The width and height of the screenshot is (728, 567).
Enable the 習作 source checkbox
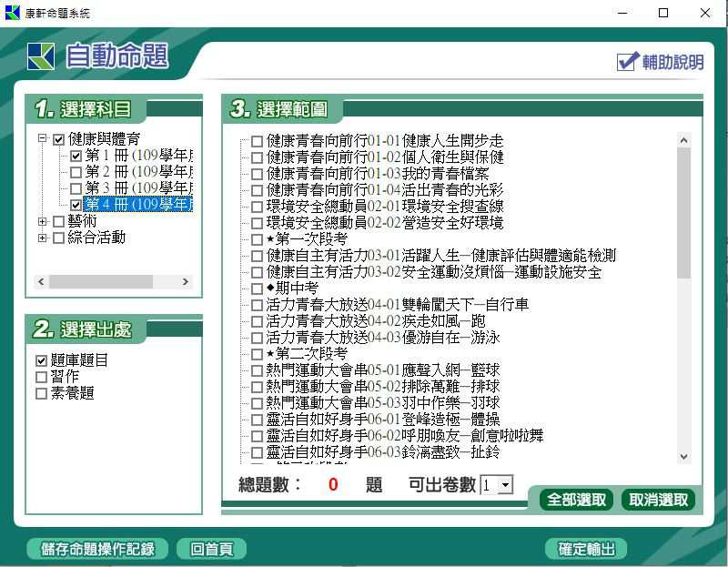pyautogui.click(x=41, y=377)
